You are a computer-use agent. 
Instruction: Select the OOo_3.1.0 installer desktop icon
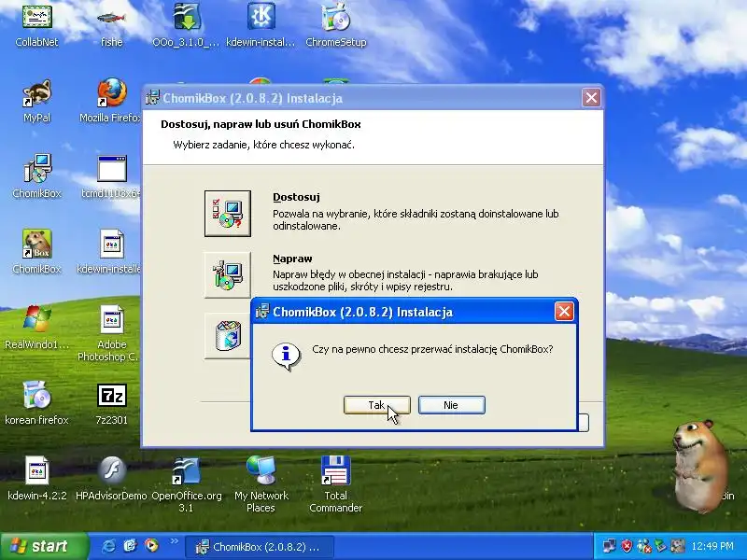pyautogui.click(x=186, y=25)
